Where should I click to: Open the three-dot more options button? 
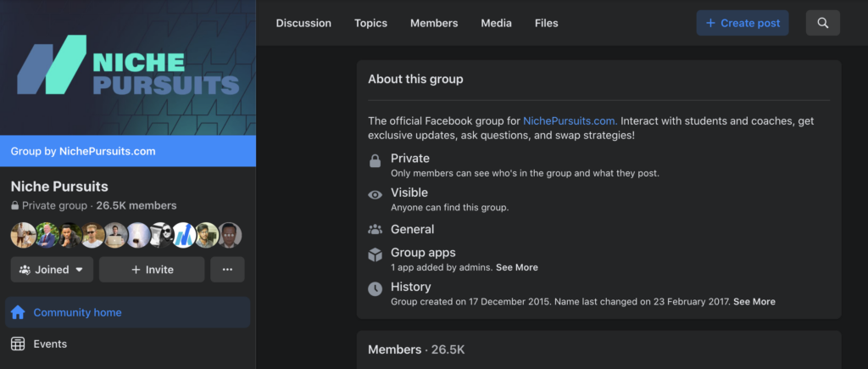[x=227, y=269]
